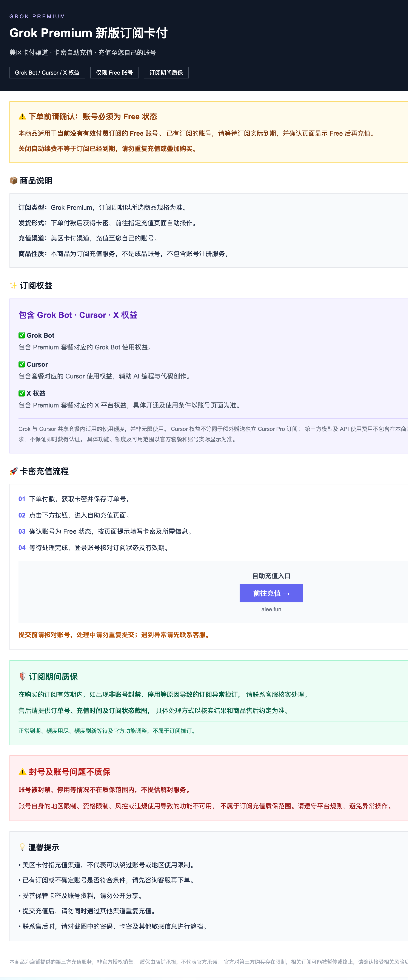The image size is (408, 980).
Task: Select the 仅限 Free 账号 tag
Action: pyautogui.click(x=114, y=73)
